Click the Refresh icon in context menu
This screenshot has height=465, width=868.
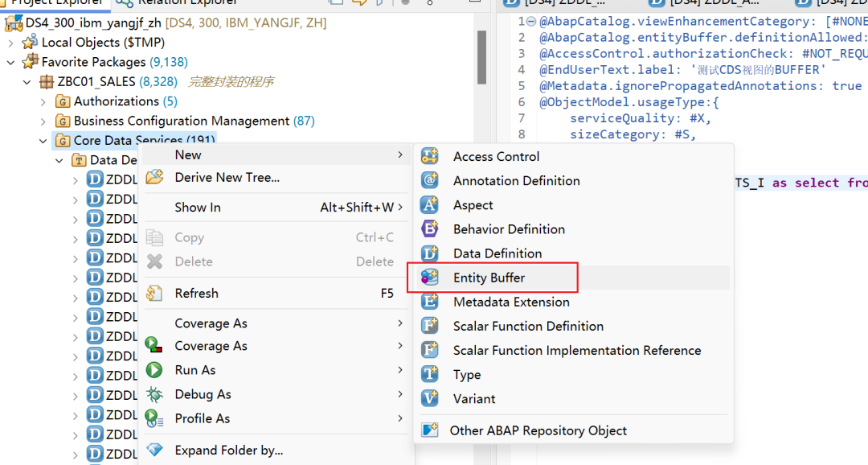tap(154, 293)
